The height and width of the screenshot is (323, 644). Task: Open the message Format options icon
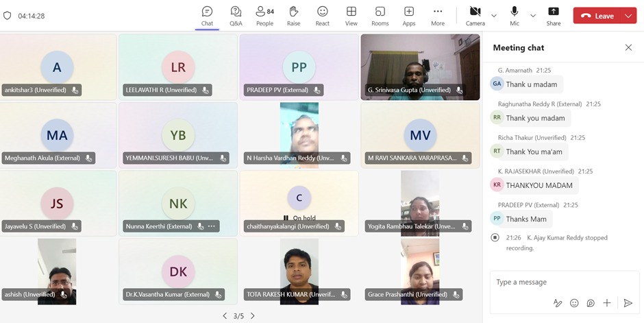558,303
